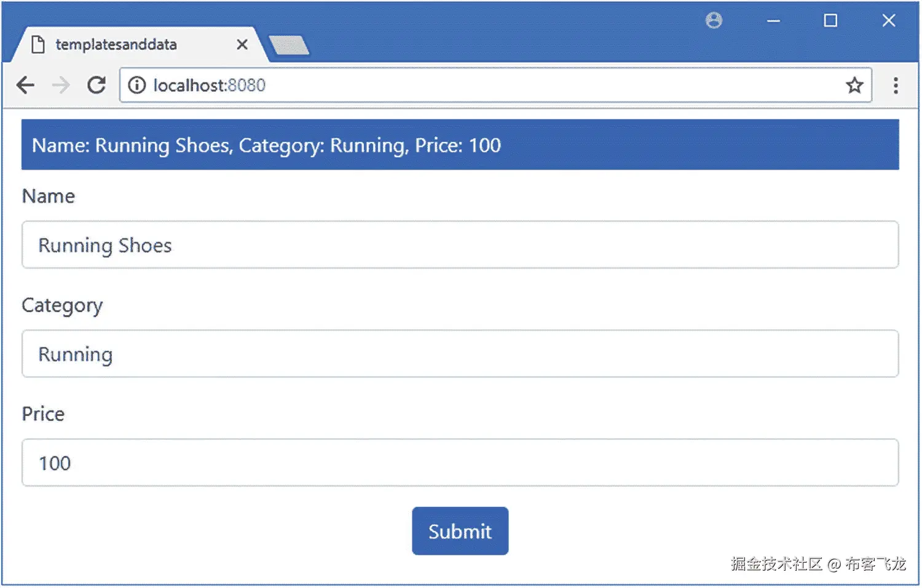The width and height of the screenshot is (922, 588).
Task: Select the templatesanddata tab
Action: pos(116,44)
